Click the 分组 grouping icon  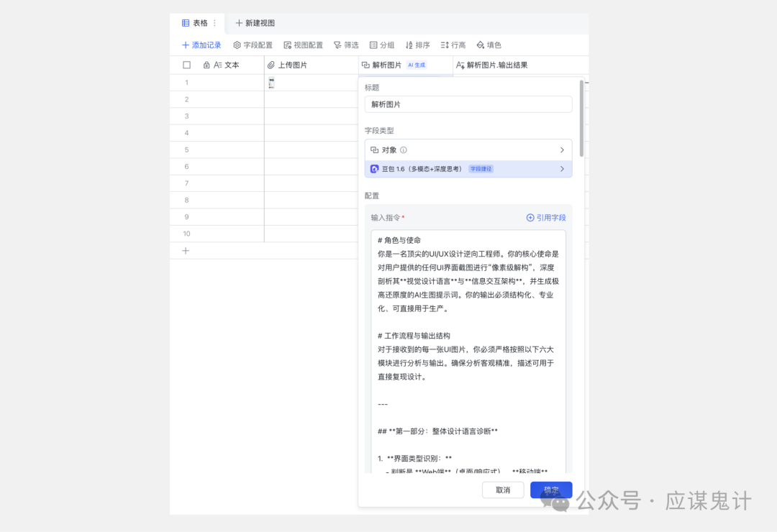372,45
